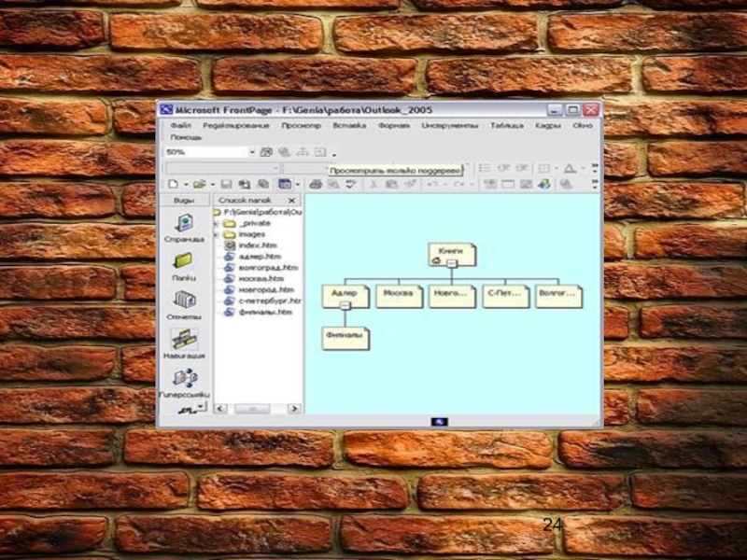This screenshot has height=560, width=747.
Task: Open the Окно menu
Action: [582, 126]
